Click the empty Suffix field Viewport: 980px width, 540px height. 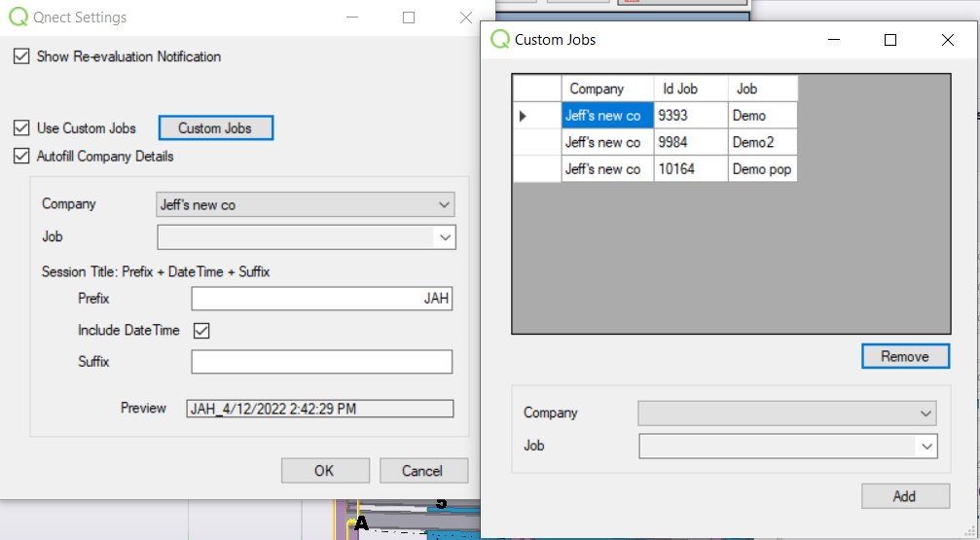point(322,362)
